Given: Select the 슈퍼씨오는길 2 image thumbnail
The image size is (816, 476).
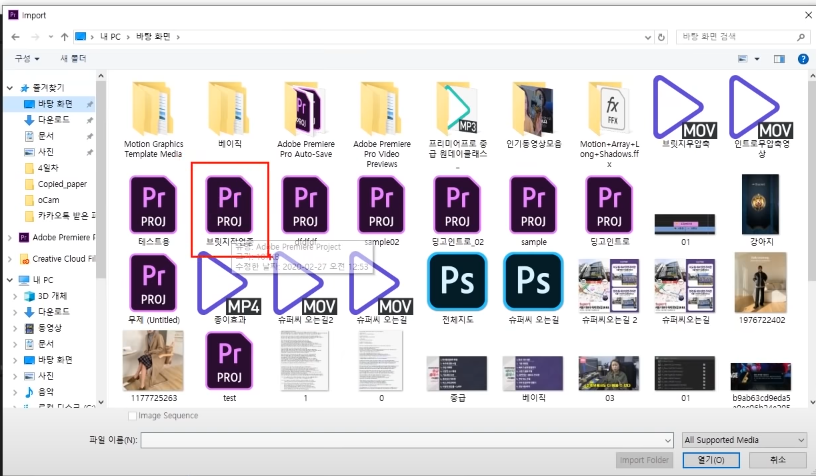Looking at the screenshot, I should click(x=609, y=291).
